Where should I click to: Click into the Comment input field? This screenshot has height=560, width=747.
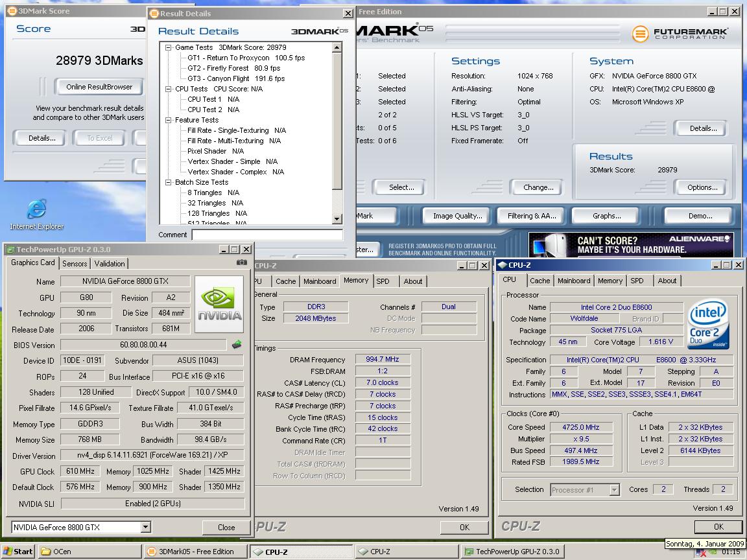(267, 235)
